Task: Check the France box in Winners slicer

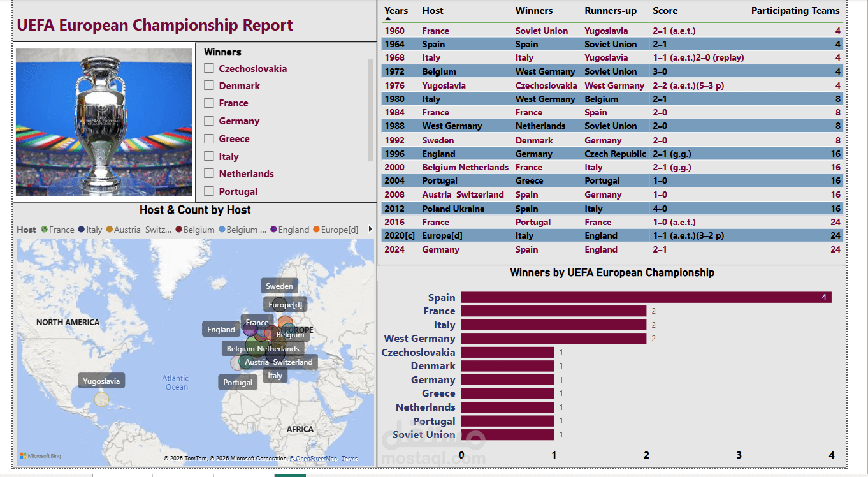Action: (x=208, y=103)
